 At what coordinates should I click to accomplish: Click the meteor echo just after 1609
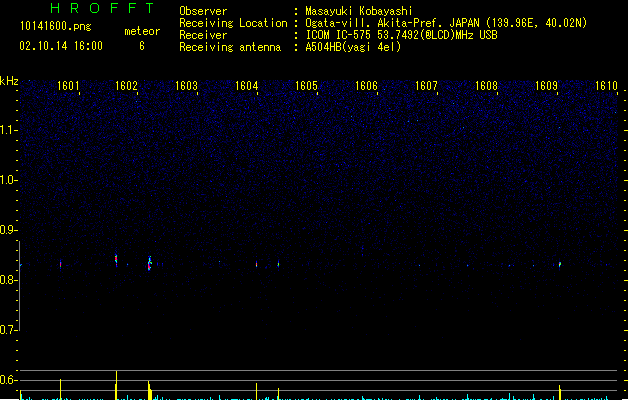click(560, 264)
